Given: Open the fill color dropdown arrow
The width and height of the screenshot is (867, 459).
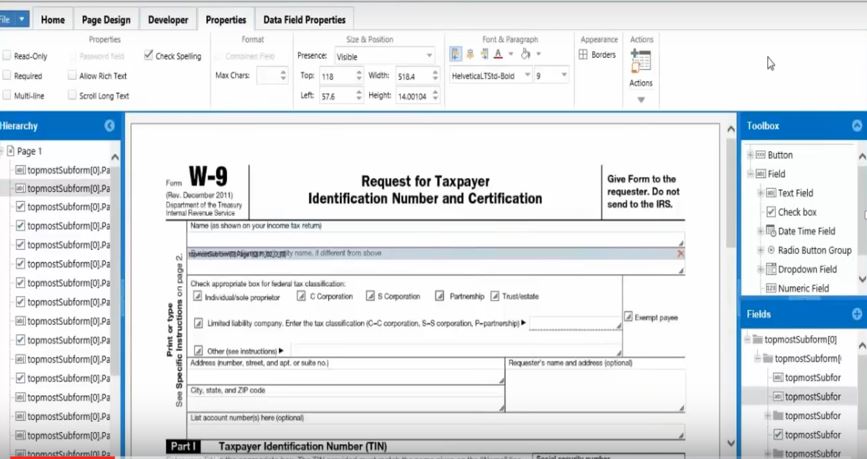Looking at the screenshot, I should [539, 54].
